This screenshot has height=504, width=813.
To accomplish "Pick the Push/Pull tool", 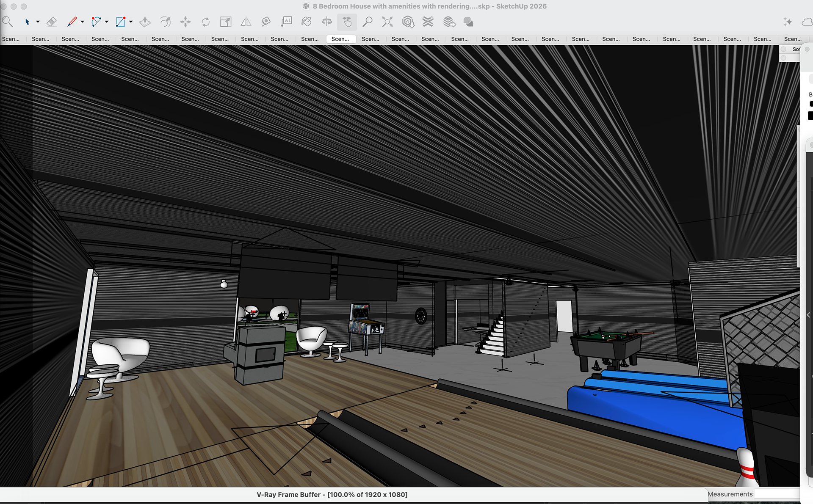I will [145, 22].
